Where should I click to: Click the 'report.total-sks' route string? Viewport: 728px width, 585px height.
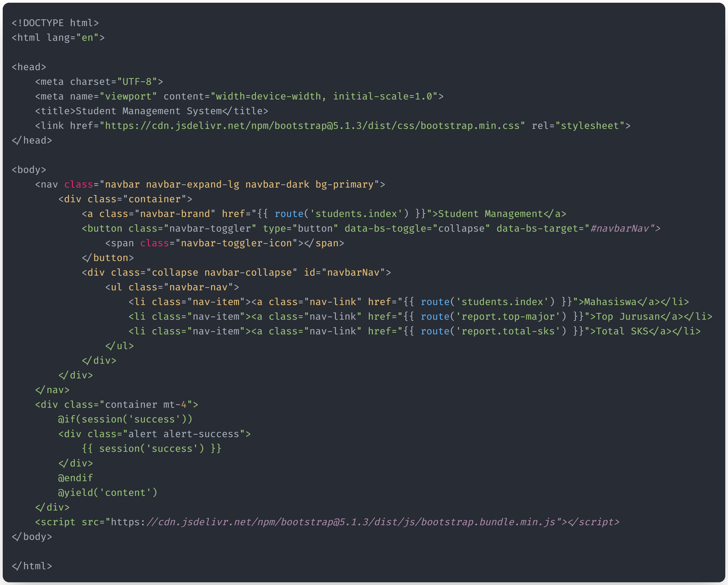(x=508, y=331)
